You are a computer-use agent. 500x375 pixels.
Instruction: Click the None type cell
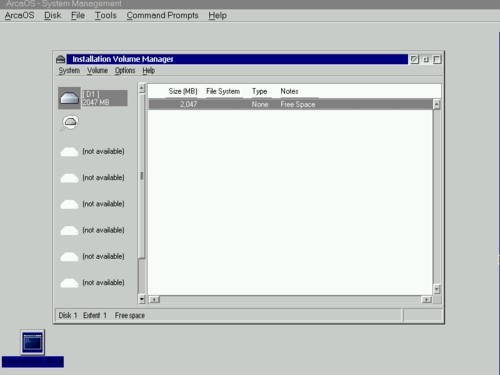(x=260, y=104)
